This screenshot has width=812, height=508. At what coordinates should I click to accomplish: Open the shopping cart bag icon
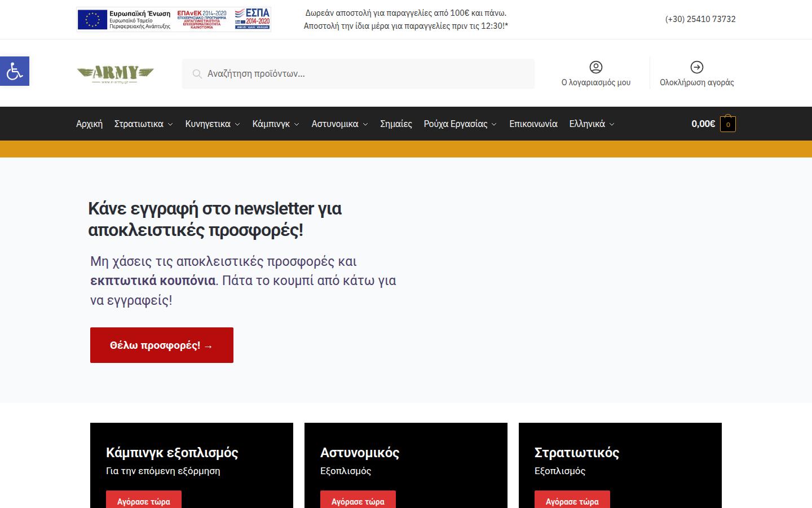(x=728, y=124)
